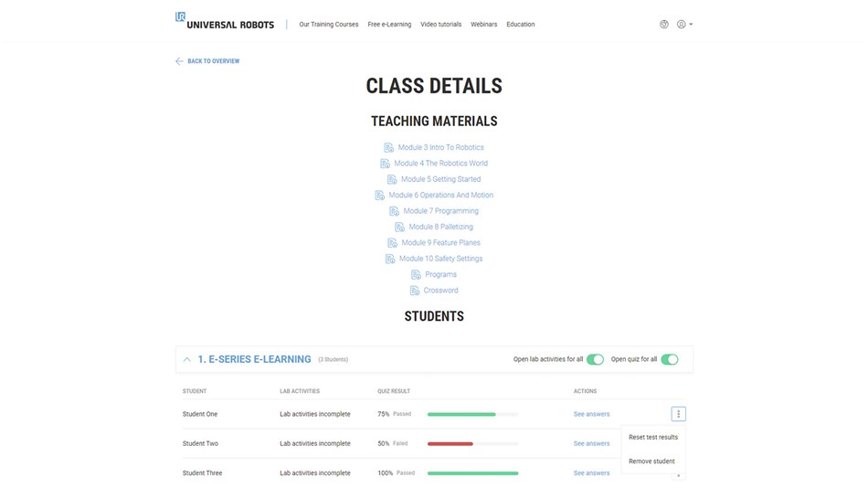This screenshot has width=868, height=488.
Task: See answers for Student Two
Action: pos(591,444)
